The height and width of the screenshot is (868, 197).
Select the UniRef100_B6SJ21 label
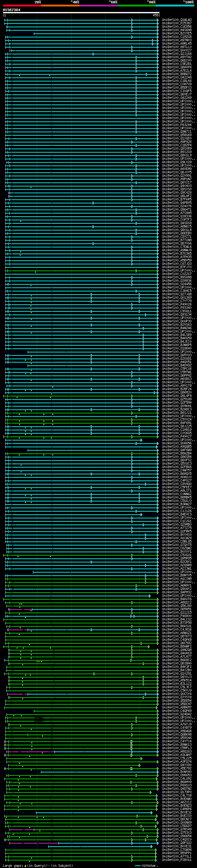177,412
